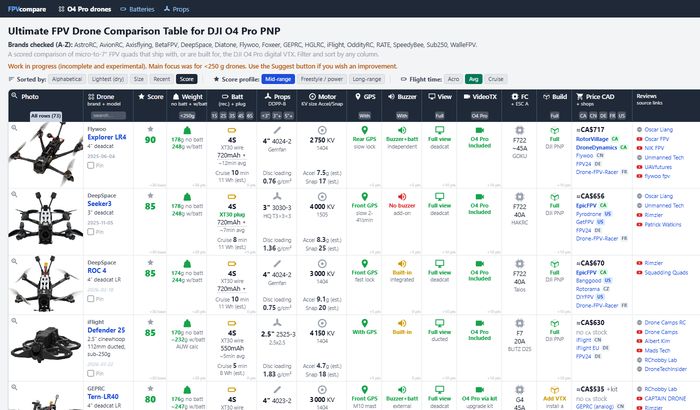Open the zoom magnifier on Defender 25 photo
This screenshot has height=410, width=700.
(14, 321)
